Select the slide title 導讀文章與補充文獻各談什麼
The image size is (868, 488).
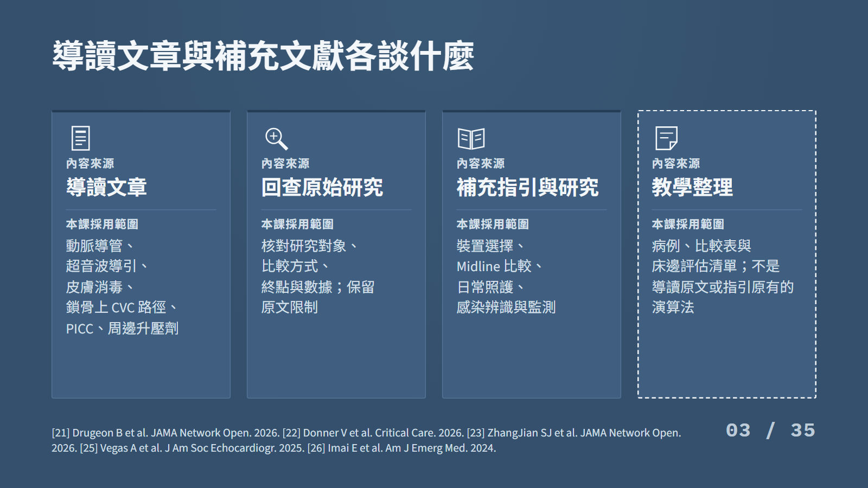(263, 56)
